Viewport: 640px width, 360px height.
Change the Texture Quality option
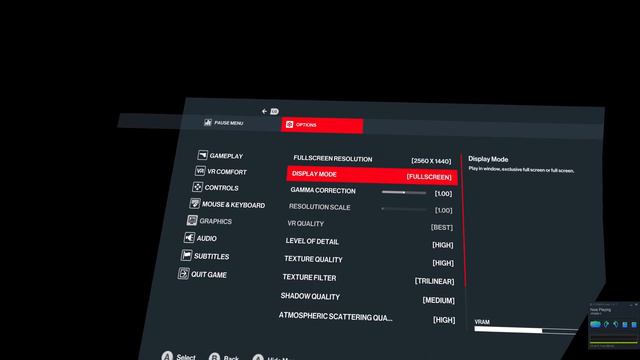[x=369, y=261]
